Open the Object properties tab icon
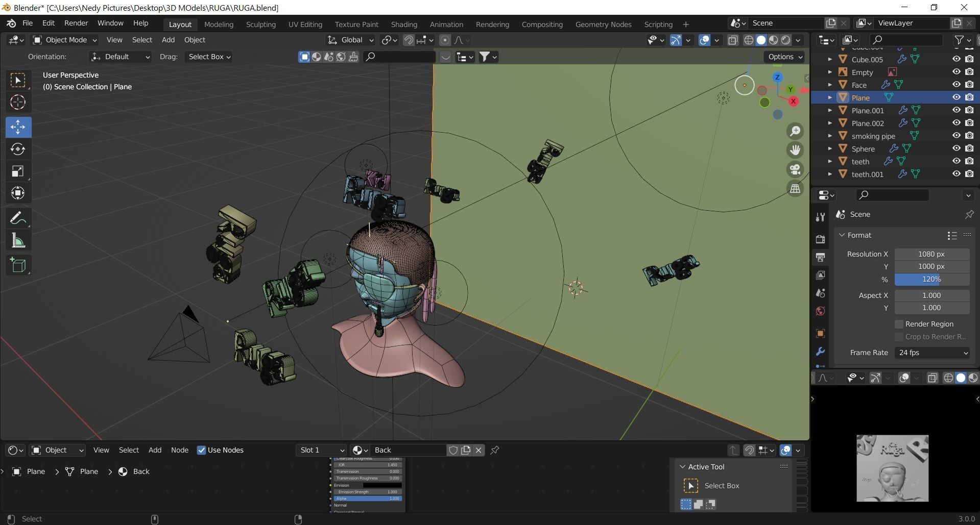980x525 pixels. (820, 334)
